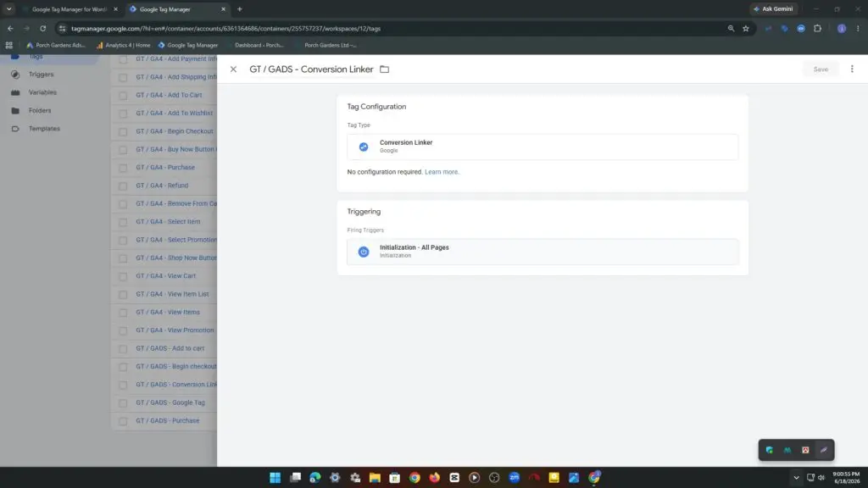Open the Initialization - All Pages trigger
Viewport: 868px width, 488px height.
542,252
